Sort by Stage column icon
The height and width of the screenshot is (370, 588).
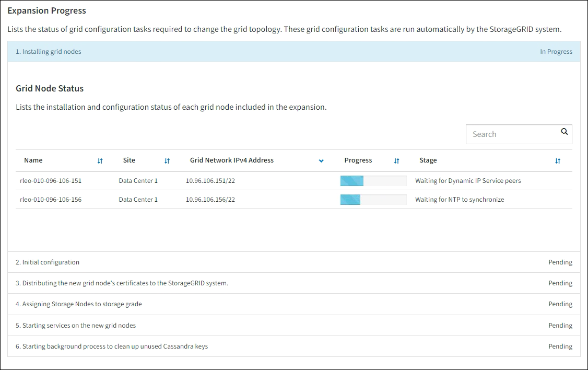[558, 161]
